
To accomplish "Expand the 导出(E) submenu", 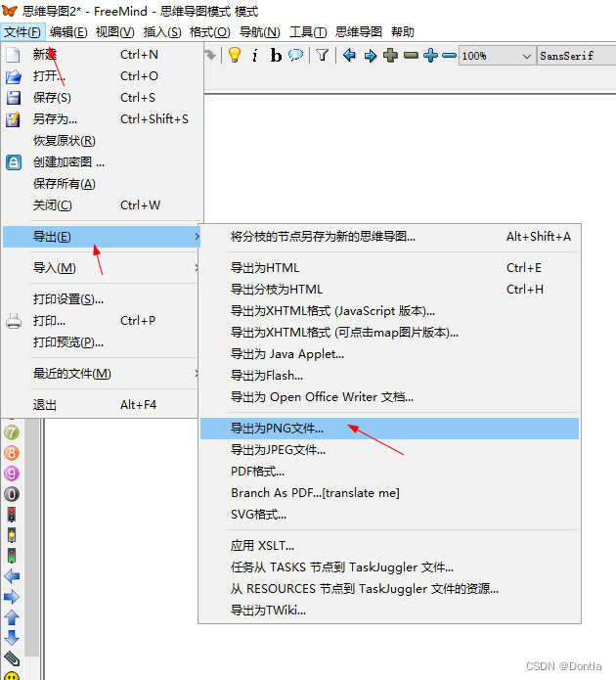I will [x=102, y=237].
